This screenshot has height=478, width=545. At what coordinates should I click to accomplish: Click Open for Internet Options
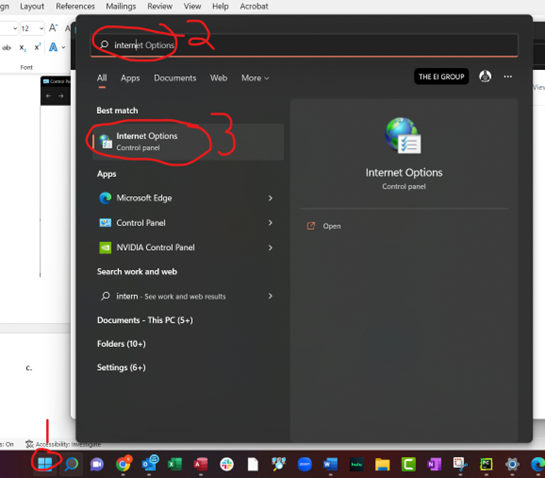332,226
